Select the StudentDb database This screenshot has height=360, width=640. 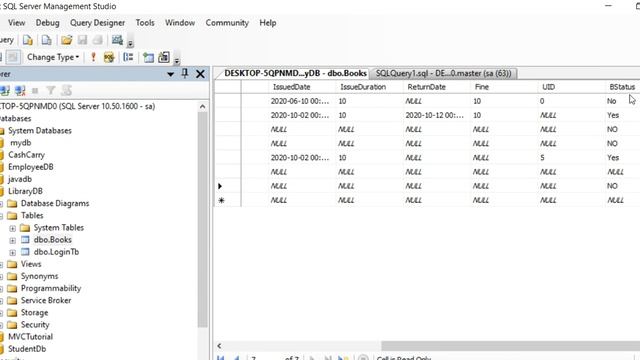(27, 349)
